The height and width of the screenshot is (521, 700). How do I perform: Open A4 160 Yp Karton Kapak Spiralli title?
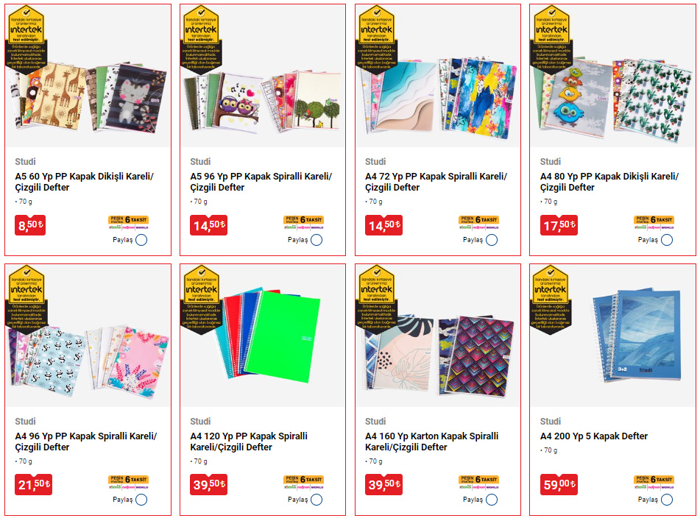click(x=432, y=442)
